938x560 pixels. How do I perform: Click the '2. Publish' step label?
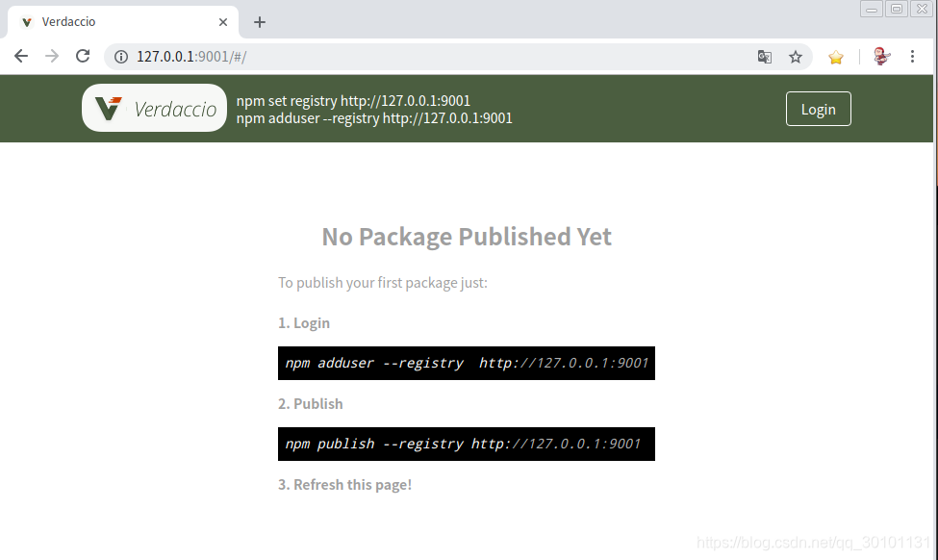pyautogui.click(x=311, y=404)
